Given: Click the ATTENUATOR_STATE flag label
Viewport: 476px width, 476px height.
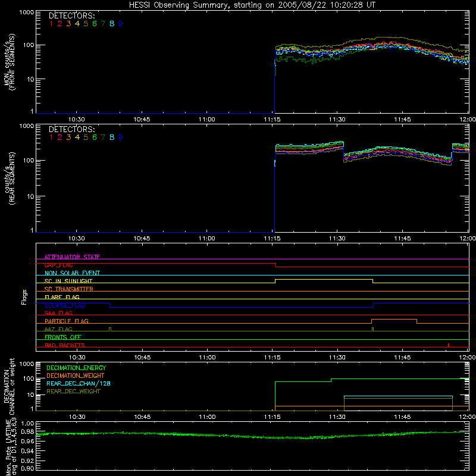Looking at the screenshot, I should 72,257.
